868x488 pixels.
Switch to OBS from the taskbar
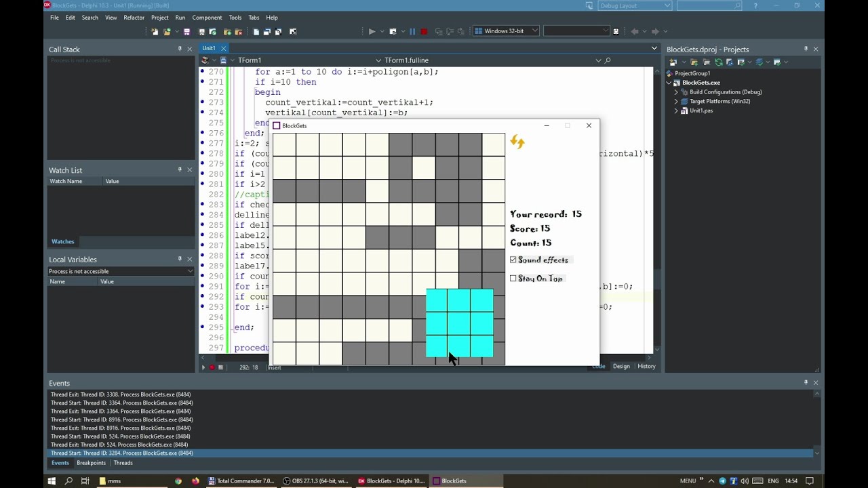pos(315,481)
